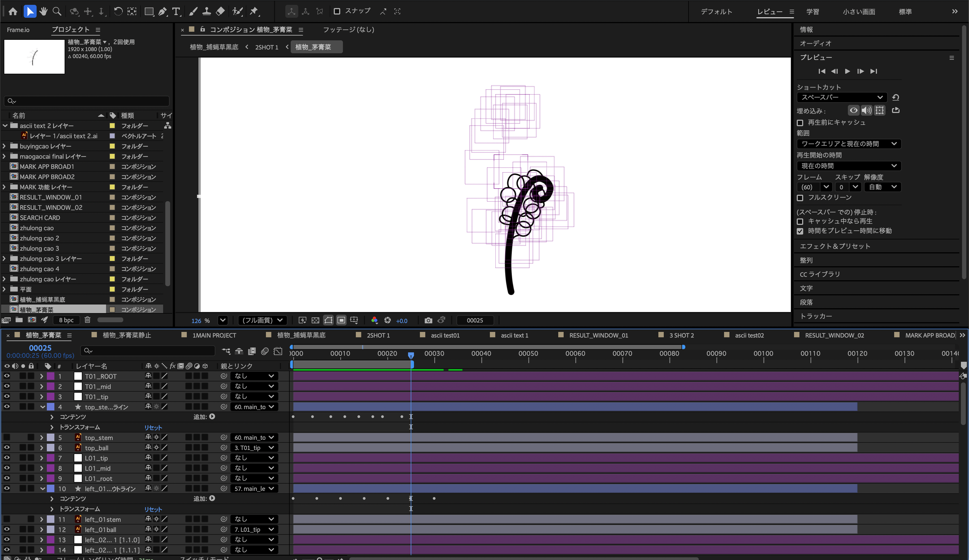The image size is (969, 560).
Task: Reset shortcut in Preview panel
Action: 896,97
